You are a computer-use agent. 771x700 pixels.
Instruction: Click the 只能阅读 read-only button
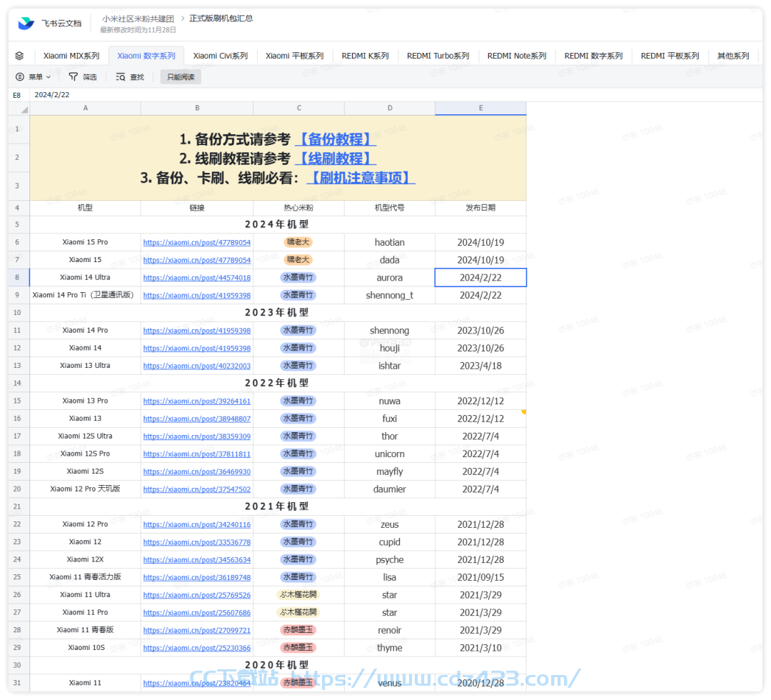[x=181, y=76]
